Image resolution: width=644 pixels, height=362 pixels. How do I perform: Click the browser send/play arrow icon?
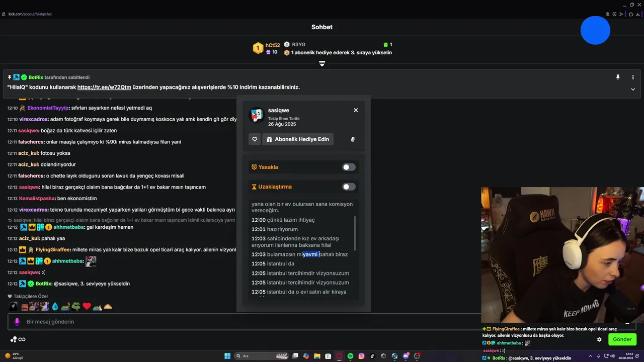621,14
